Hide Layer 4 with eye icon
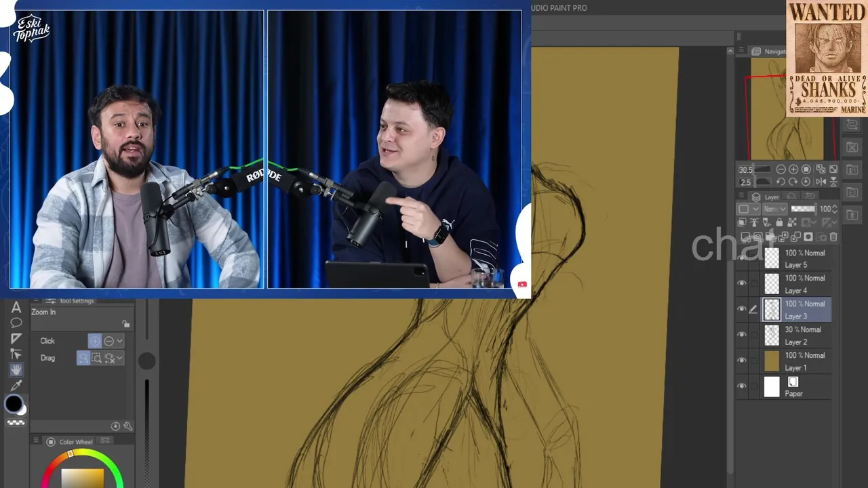 point(742,283)
